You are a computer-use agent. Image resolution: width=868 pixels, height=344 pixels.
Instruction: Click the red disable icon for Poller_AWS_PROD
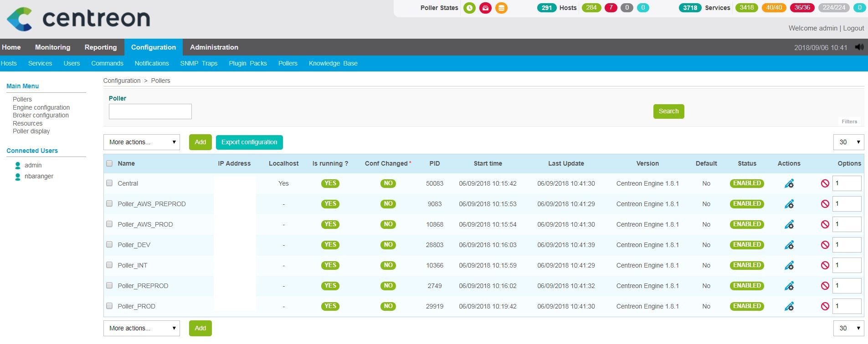point(825,224)
